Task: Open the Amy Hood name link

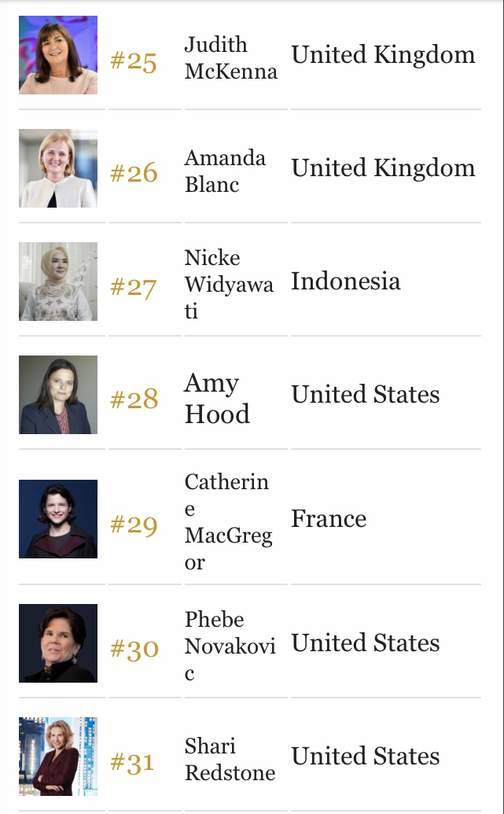Action: 218,398
